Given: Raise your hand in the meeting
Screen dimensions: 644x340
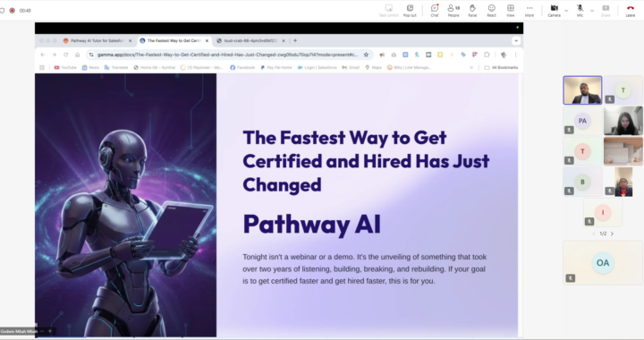Looking at the screenshot, I should (x=473, y=10).
